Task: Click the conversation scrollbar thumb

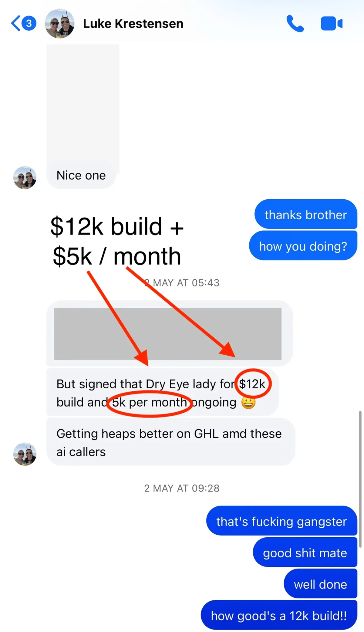Action: click(360, 479)
